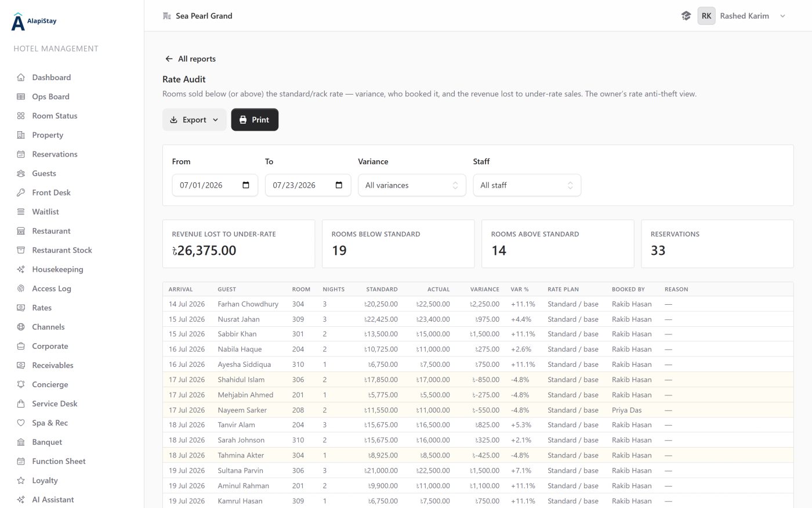Click guest name Sabbir Khan
This screenshot has width=812, height=508.
point(237,334)
